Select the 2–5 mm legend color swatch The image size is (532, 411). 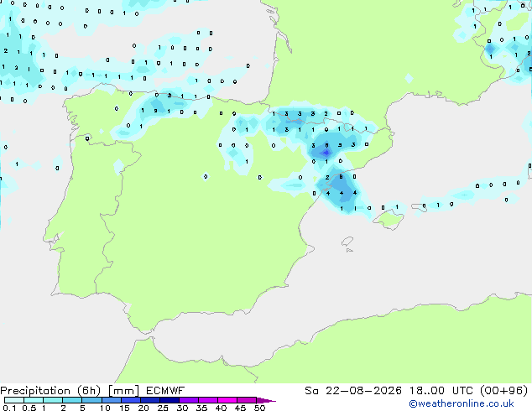[72, 400]
